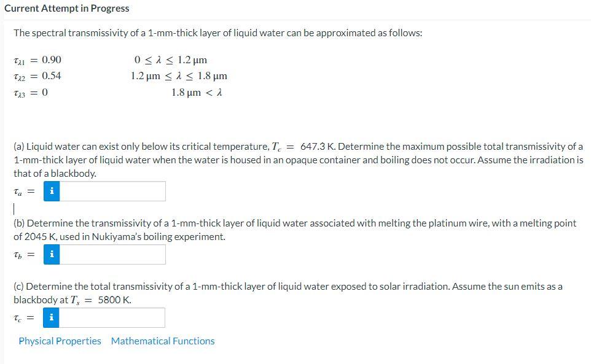Click the info icon beside the τa field
This screenshot has width=591, height=364.
[52, 191]
